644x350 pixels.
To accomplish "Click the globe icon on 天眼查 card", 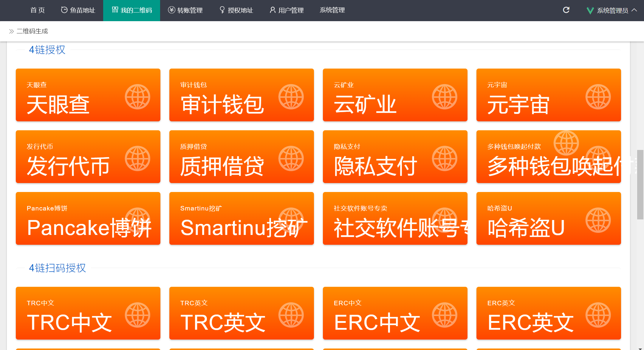I will [x=137, y=97].
